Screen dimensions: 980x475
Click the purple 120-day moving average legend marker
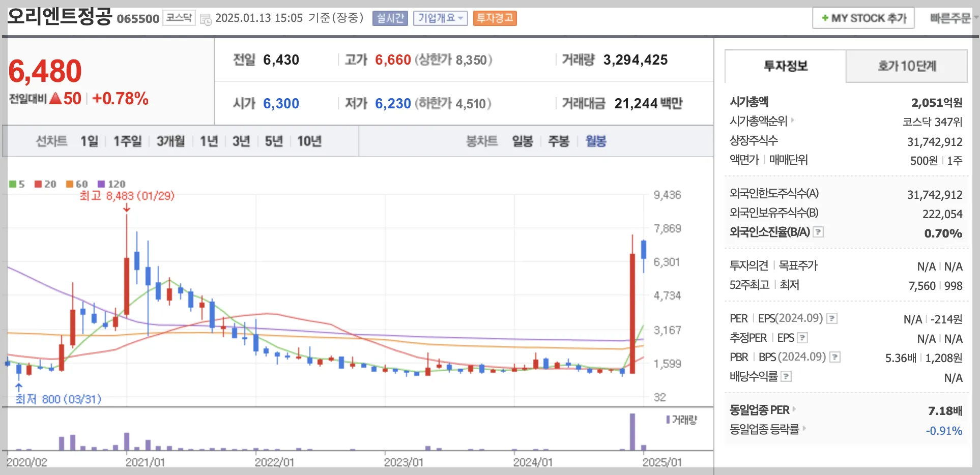(101, 184)
